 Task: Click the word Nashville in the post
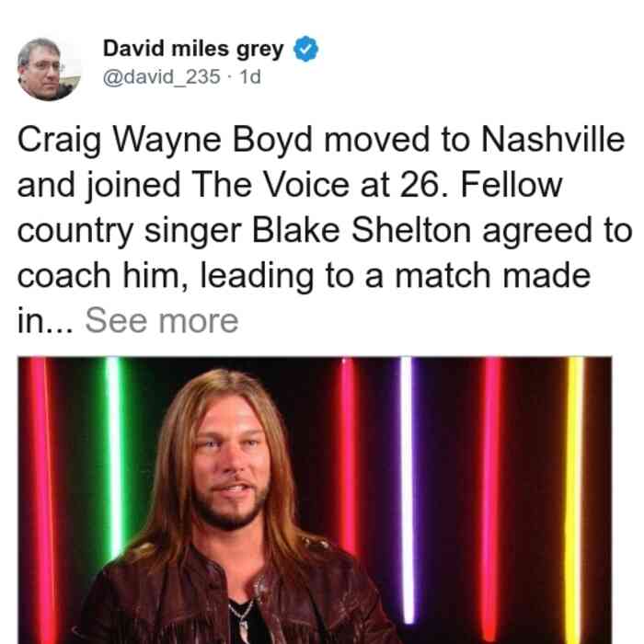(x=553, y=139)
